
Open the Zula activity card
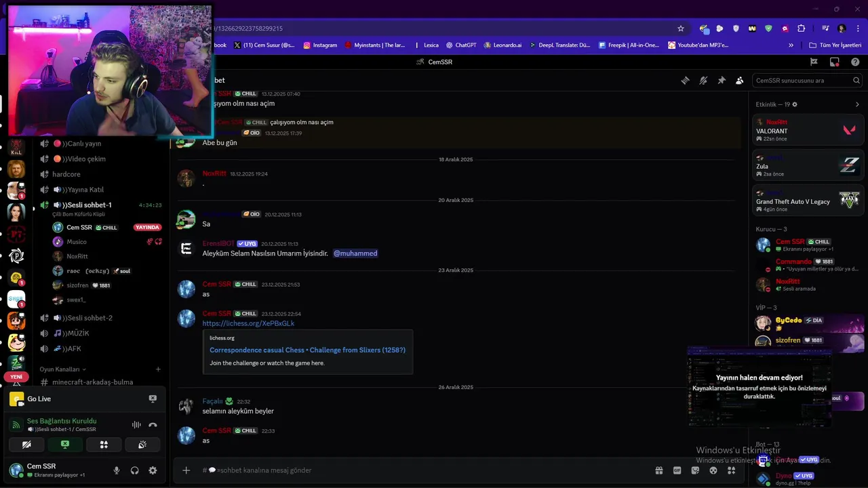[x=808, y=165]
